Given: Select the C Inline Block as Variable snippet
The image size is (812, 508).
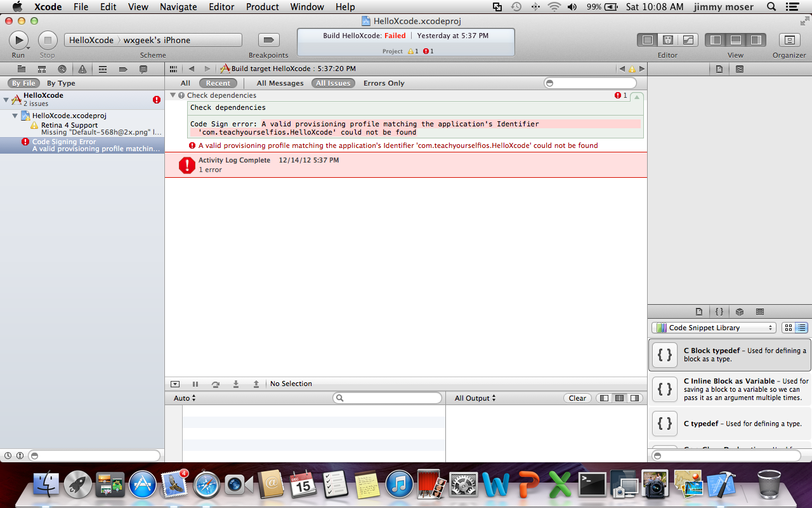Looking at the screenshot, I should [730, 389].
